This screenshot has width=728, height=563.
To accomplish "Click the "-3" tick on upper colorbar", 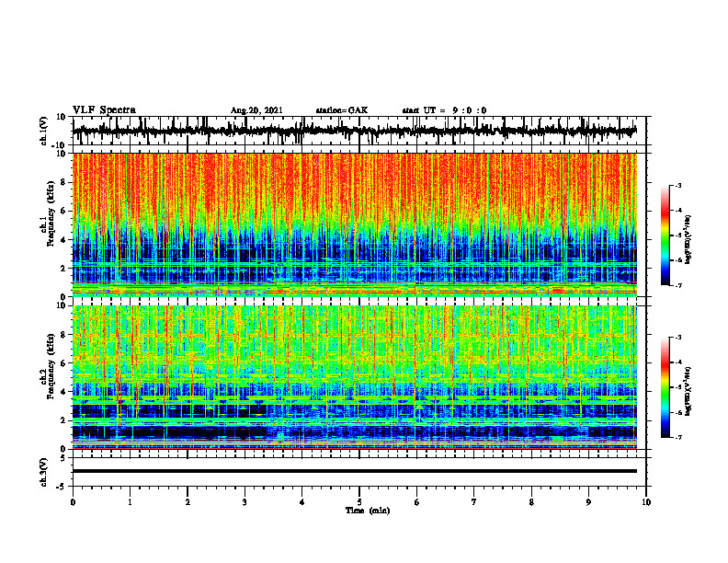I will pyautogui.click(x=677, y=185).
